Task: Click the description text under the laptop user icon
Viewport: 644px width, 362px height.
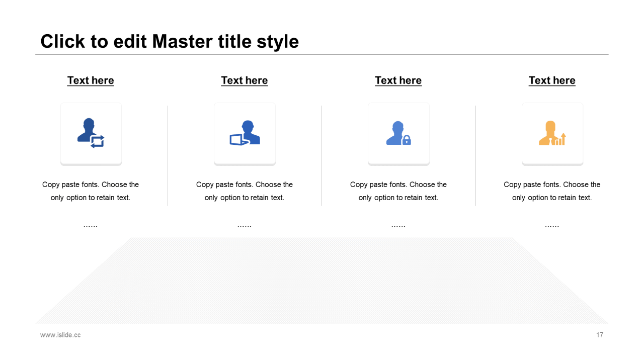Action: (x=245, y=191)
